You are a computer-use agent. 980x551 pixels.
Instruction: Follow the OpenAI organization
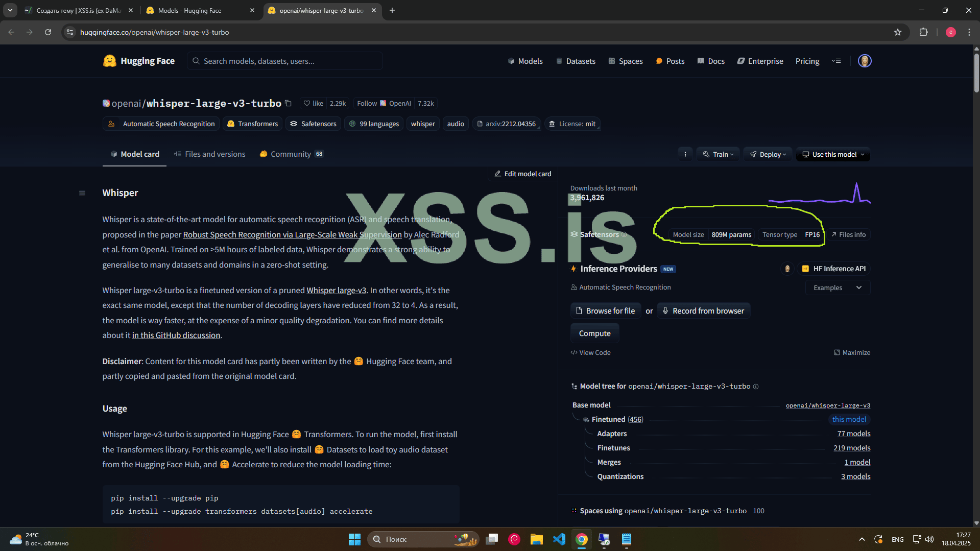coord(384,103)
